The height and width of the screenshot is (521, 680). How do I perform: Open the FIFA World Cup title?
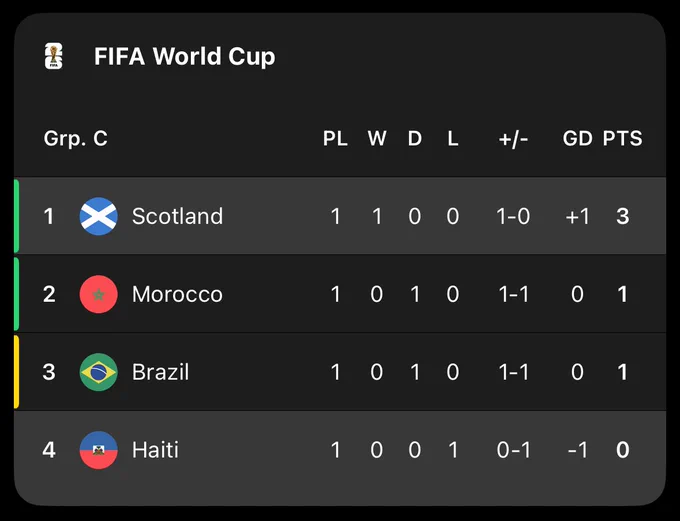(185, 56)
